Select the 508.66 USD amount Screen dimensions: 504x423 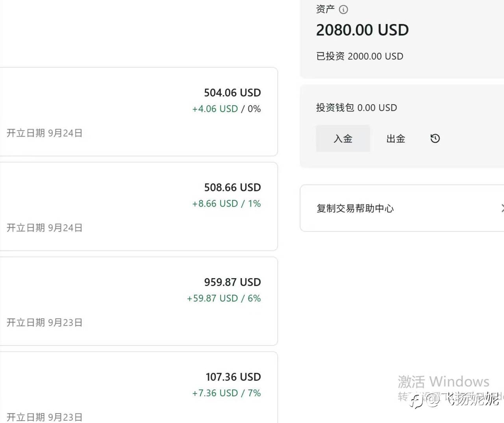pos(232,188)
